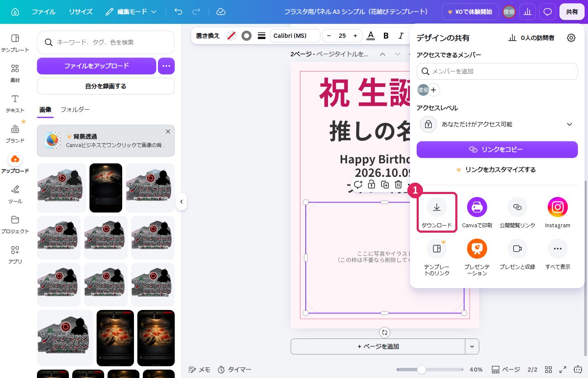Open the ページ pages view
This screenshot has height=378, width=588.
click(x=506, y=370)
